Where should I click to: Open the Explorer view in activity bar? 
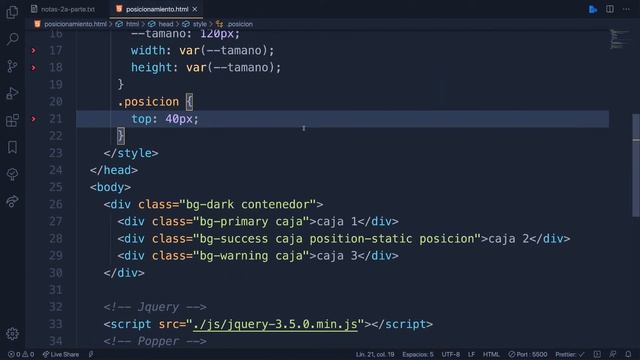(x=12, y=12)
